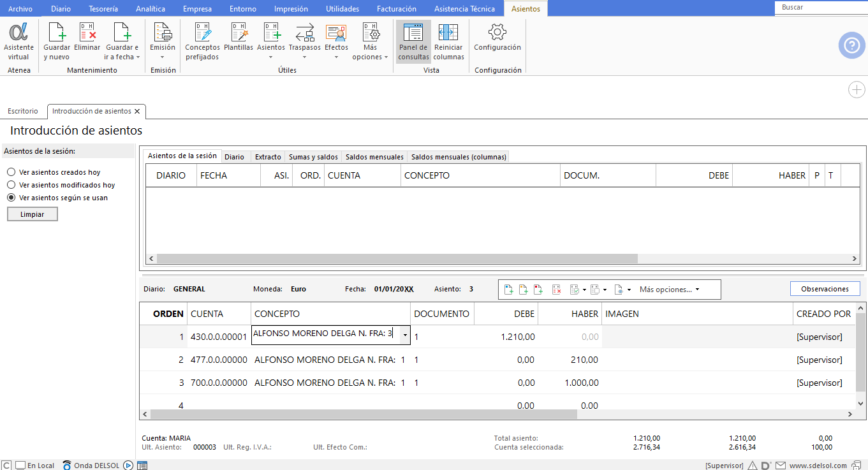Screen dimensions: 868x470
Task: Open the Plantillas tool
Action: click(239, 37)
